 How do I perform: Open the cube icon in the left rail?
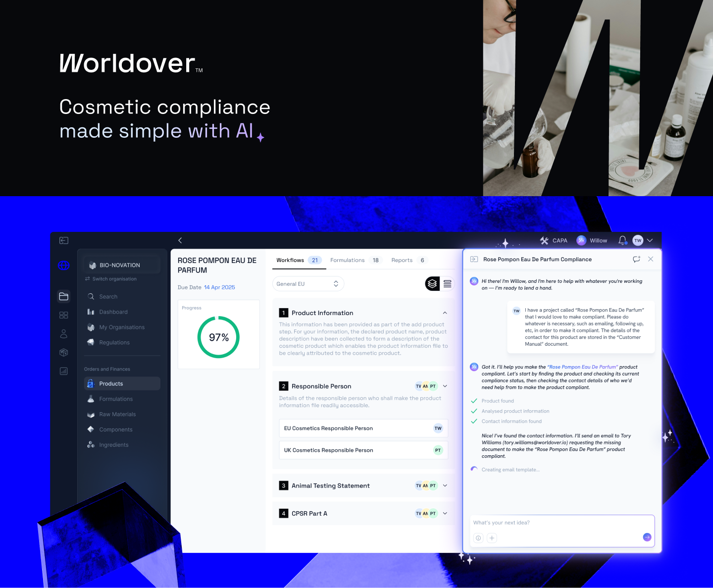click(x=64, y=352)
